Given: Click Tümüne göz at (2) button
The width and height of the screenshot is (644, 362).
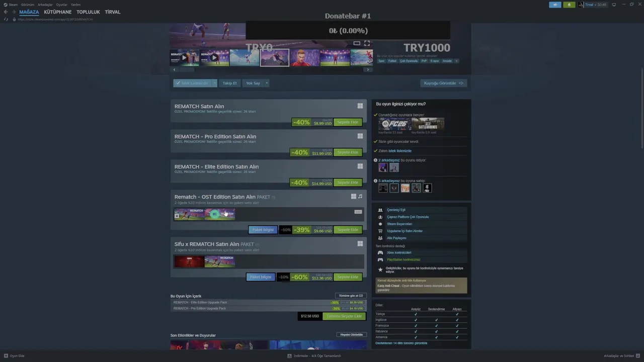Looking at the screenshot, I should 351,296.
